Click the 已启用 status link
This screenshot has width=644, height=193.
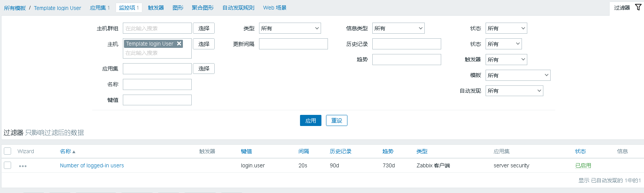pos(583,165)
